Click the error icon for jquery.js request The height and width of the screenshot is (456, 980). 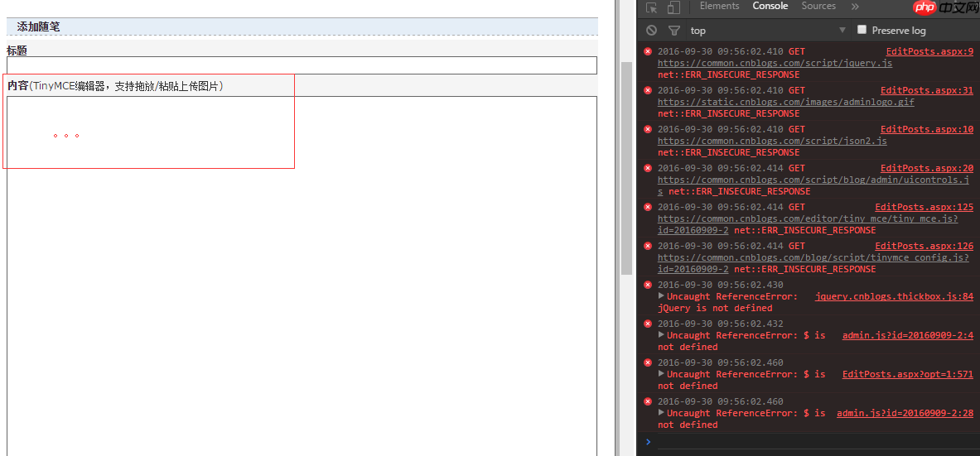648,51
